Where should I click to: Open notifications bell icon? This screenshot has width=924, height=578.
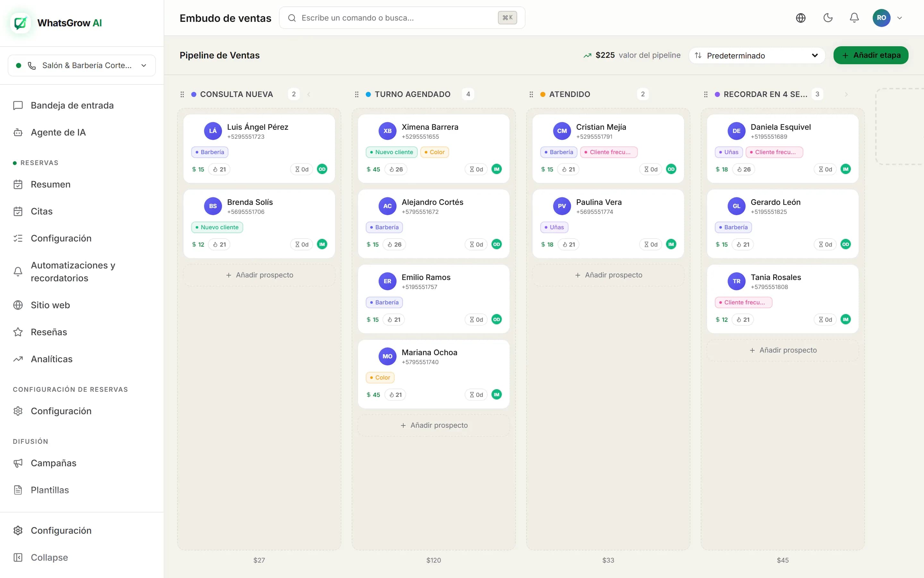tap(854, 18)
